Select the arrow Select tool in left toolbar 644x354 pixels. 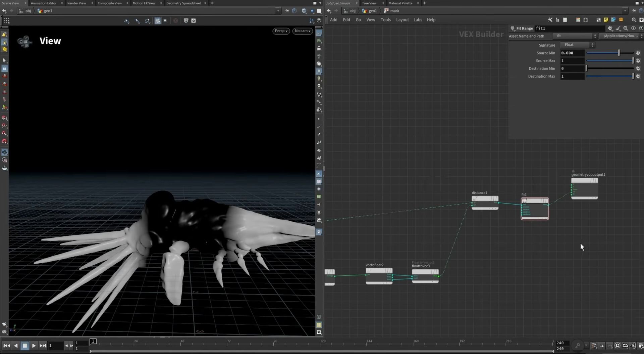coord(4,60)
